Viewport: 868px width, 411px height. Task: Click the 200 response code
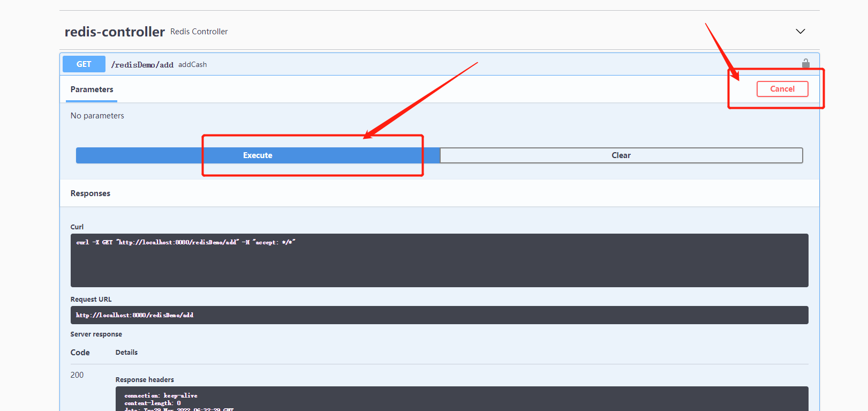pyautogui.click(x=77, y=375)
